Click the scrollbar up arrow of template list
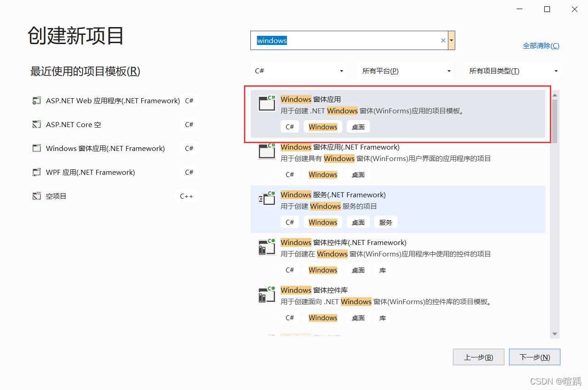The image size is (588, 390). 554,95
